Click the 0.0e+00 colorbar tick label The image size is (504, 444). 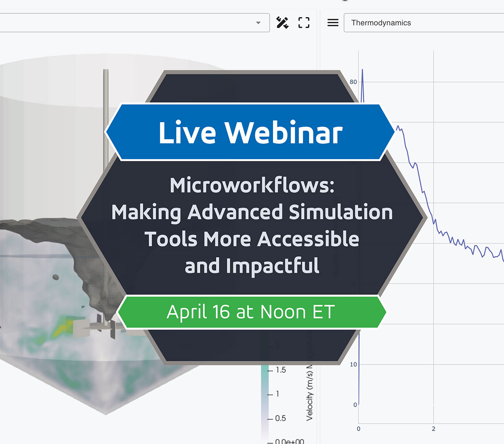pyautogui.click(x=289, y=441)
